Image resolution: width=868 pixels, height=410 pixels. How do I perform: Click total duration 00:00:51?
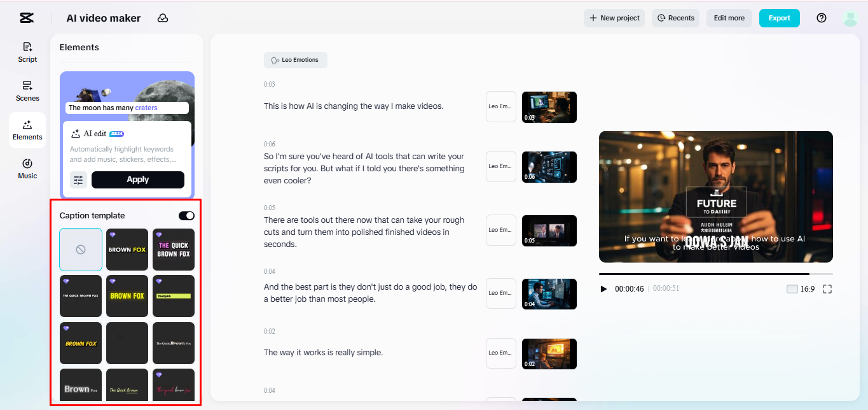666,289
